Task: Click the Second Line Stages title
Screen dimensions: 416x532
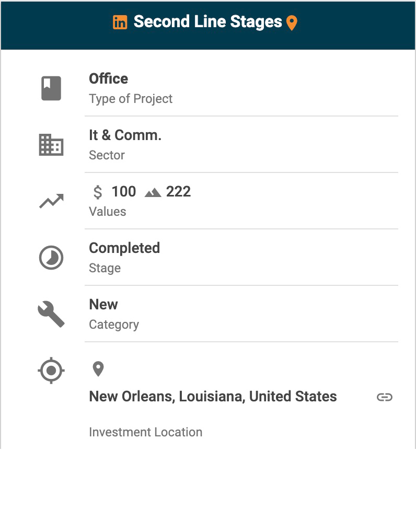Action: point(207,22)
